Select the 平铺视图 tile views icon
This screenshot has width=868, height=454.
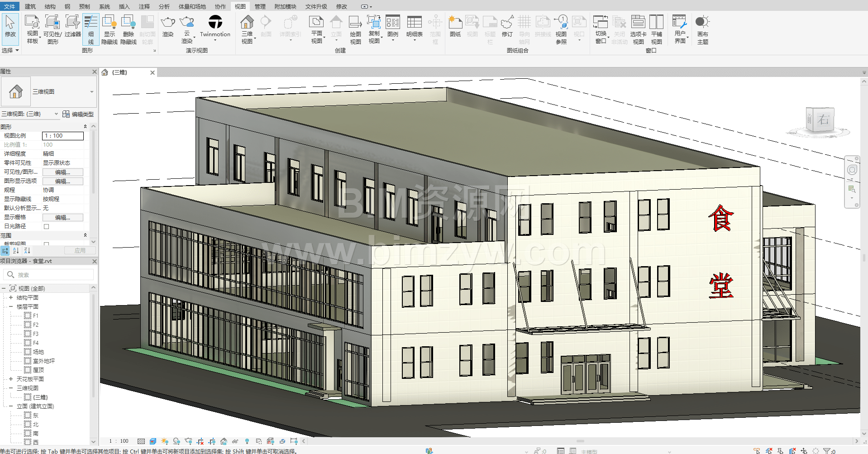(x=656, y=29)
